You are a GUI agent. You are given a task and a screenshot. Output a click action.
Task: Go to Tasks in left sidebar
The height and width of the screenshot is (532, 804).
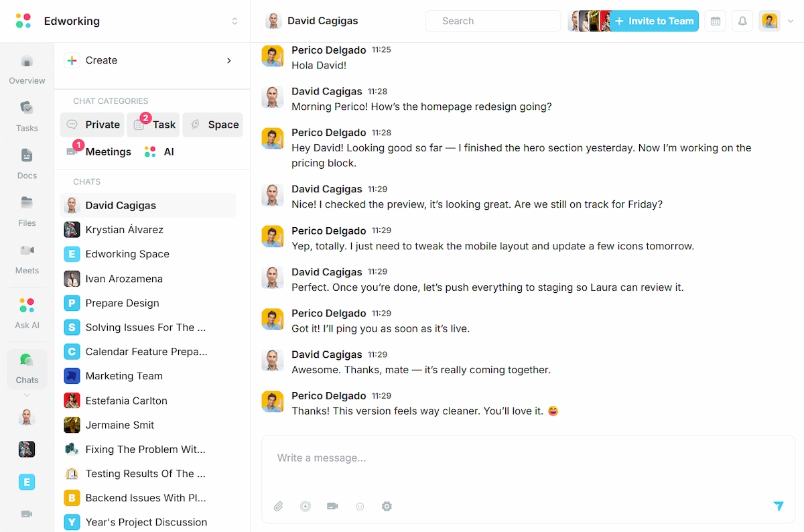pyautogui.click(x=27, y=116)
